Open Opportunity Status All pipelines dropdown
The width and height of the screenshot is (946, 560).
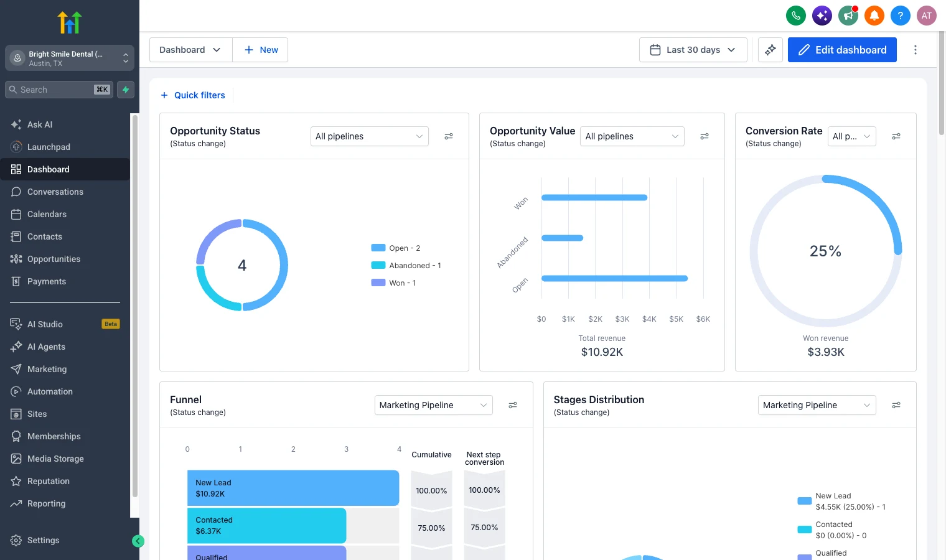(x=370, y=136)
